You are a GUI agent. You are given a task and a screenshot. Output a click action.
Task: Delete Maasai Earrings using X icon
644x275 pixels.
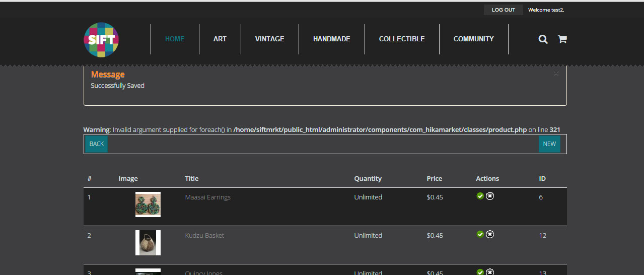(x=490, y=196)
